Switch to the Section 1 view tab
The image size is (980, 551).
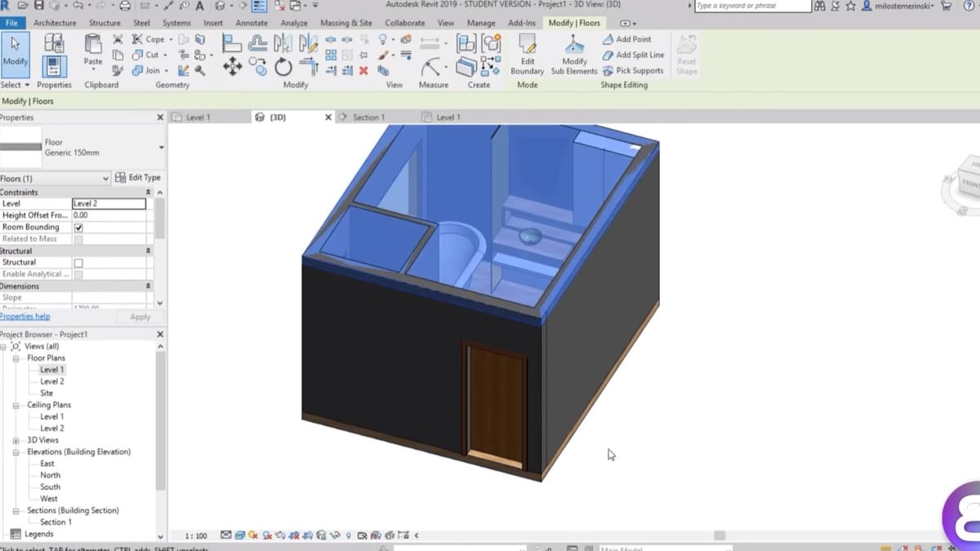368,118
